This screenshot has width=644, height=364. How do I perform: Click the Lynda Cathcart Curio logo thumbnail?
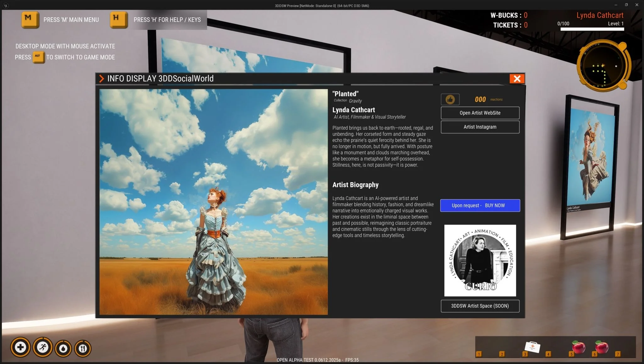pos(480,260)
